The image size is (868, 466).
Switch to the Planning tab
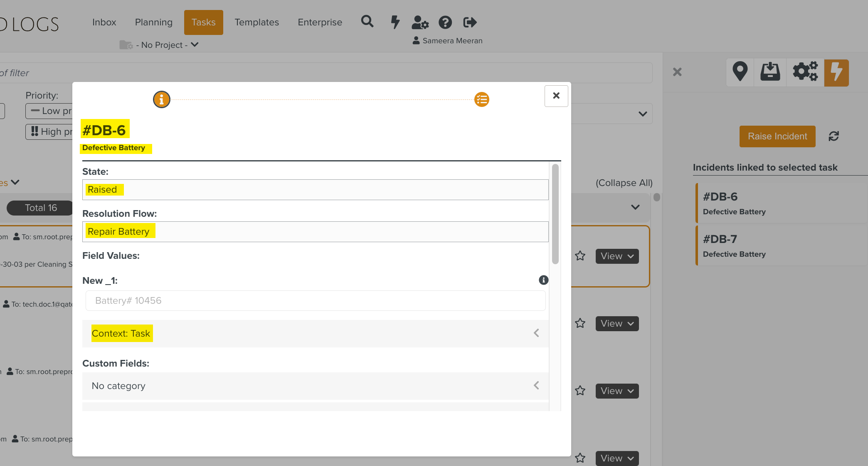153,22
